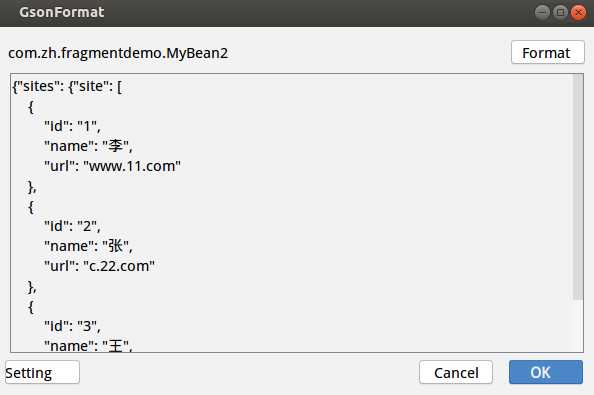The image size is (594, 395).
Task: Click the vertical scrollbar thumb
Action: (578, 187)
